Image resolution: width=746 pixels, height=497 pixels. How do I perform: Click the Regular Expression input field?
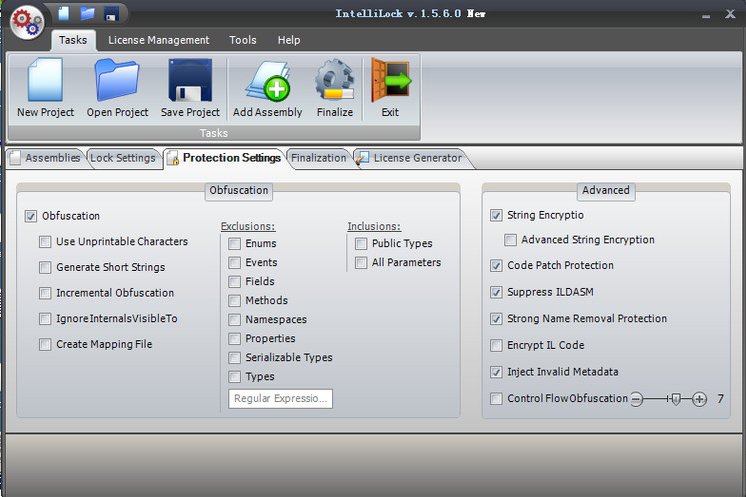280,399
